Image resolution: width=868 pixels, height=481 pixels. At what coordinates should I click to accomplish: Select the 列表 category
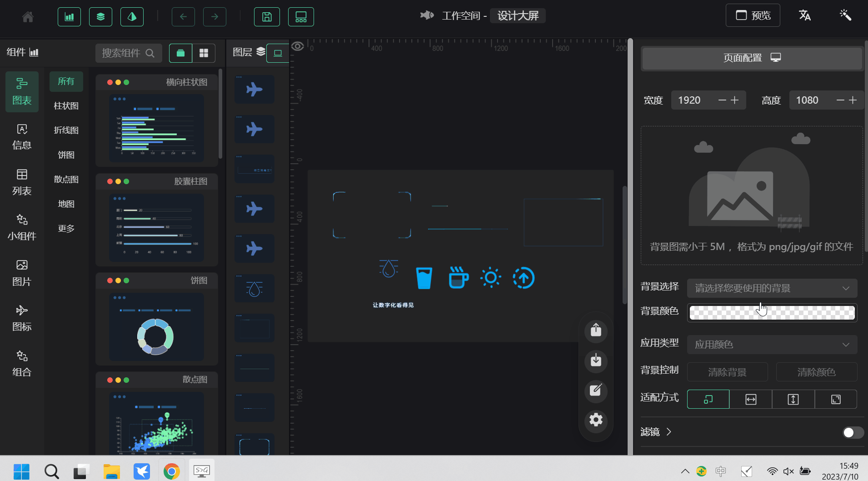22,182
